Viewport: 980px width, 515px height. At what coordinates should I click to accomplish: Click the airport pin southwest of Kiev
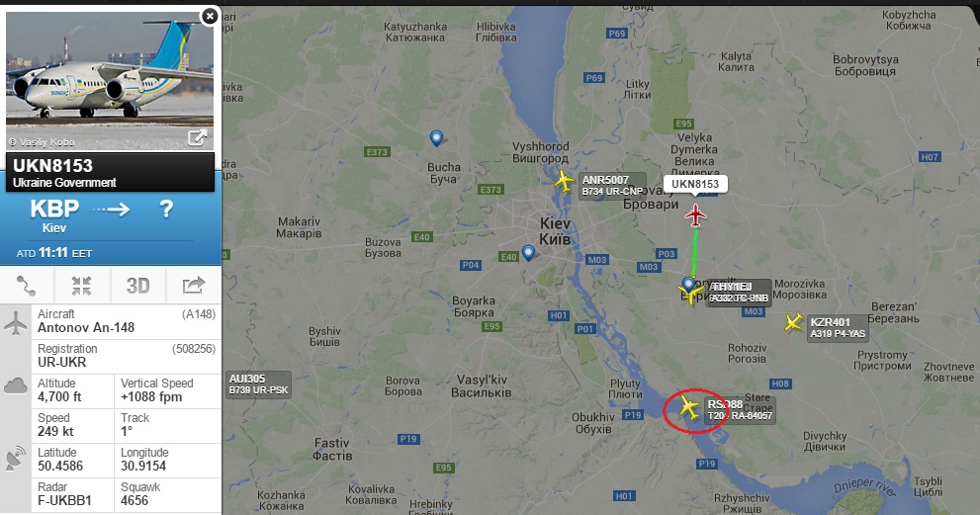[x=528, y=253]
